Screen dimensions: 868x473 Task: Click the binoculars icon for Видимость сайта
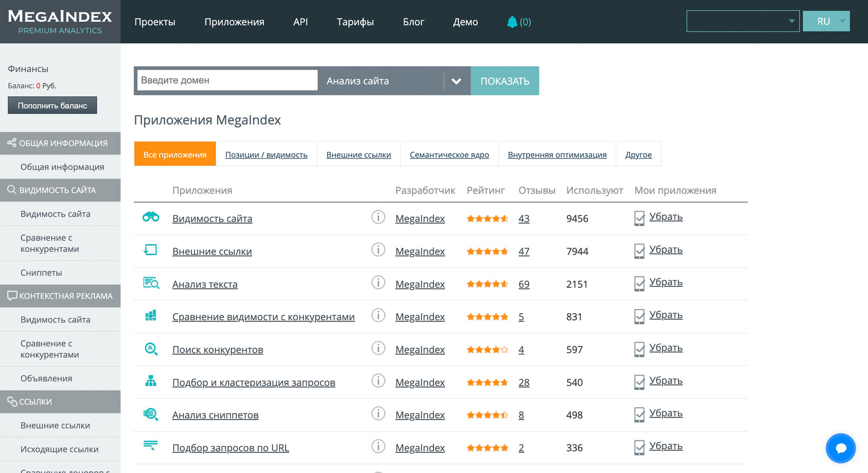(151, 217)
